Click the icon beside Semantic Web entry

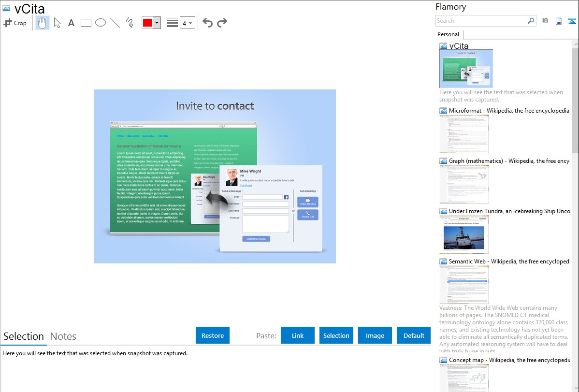pos(443,261)
